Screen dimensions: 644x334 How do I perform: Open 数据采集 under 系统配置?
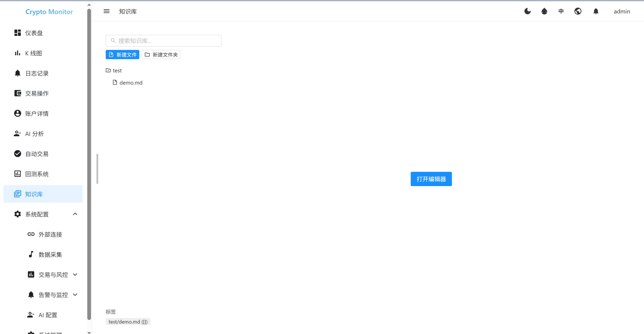tap(43, 254)
